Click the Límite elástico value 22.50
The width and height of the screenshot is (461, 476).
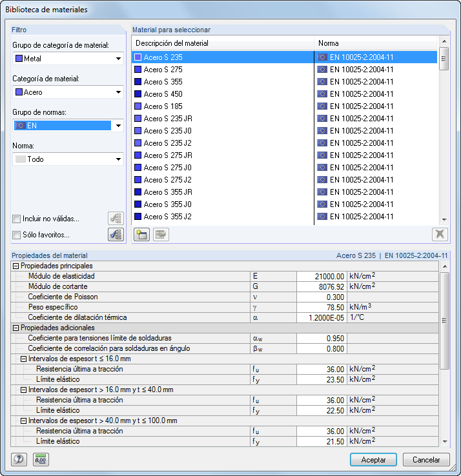tap(322, 410)
